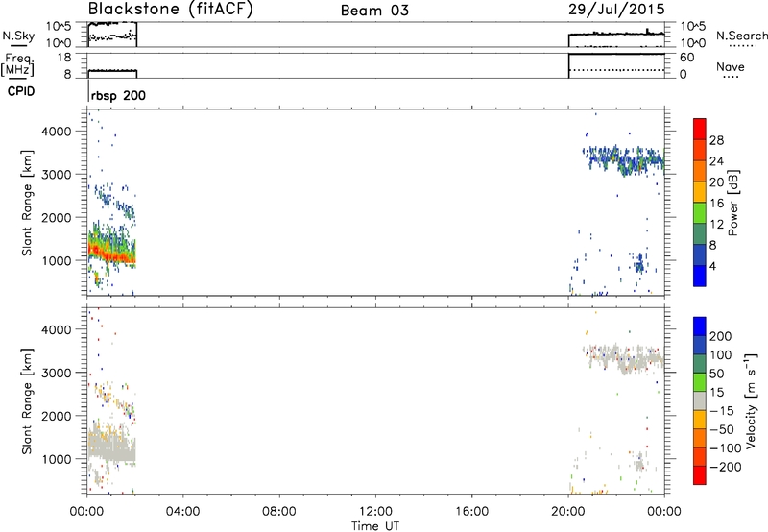Click the 'Freq. [MHz]' axis label
This screenshot has height=532, width=768.
click(18, 65)
